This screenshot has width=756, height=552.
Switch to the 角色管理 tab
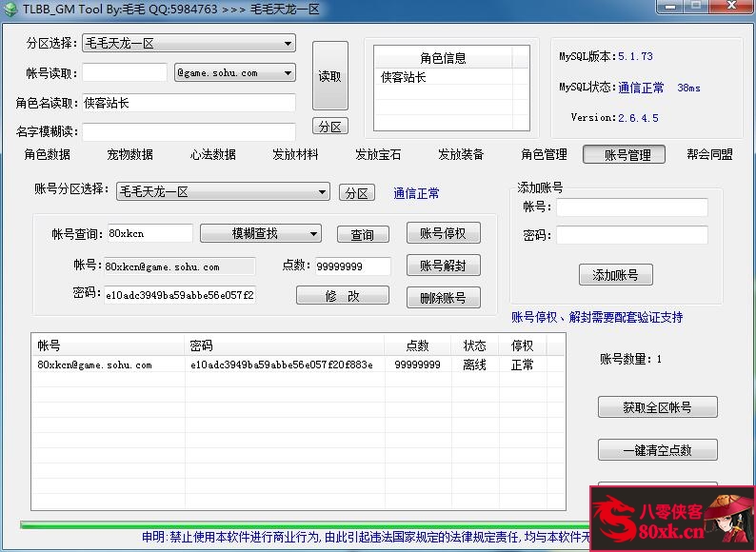[544, 155]
